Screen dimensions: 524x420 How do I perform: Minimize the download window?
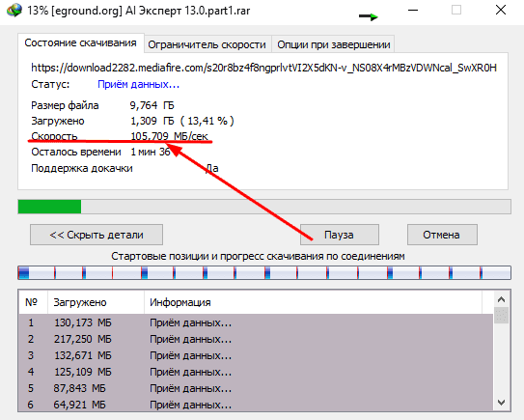coord(413,11)
